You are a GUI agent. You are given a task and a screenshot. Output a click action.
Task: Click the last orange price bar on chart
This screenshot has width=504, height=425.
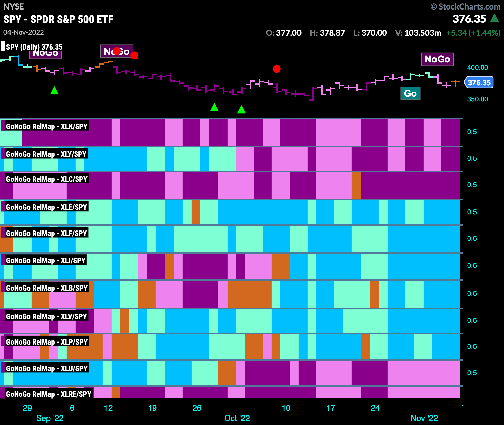click(455, 82)
